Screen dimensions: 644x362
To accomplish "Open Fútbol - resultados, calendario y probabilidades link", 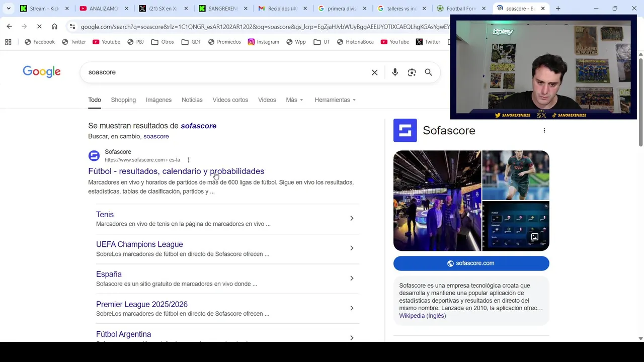I will [x=176, y=171].
